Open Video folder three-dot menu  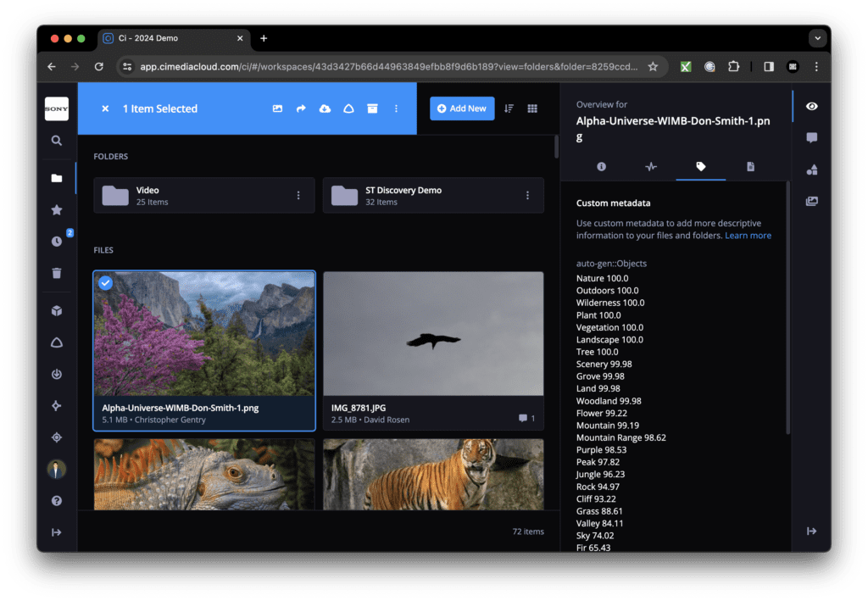click(x=298, y=196)
